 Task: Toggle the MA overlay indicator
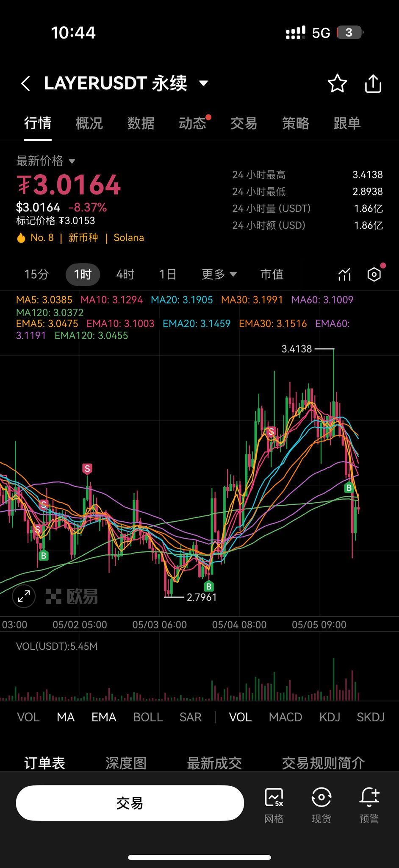point(66,717)
